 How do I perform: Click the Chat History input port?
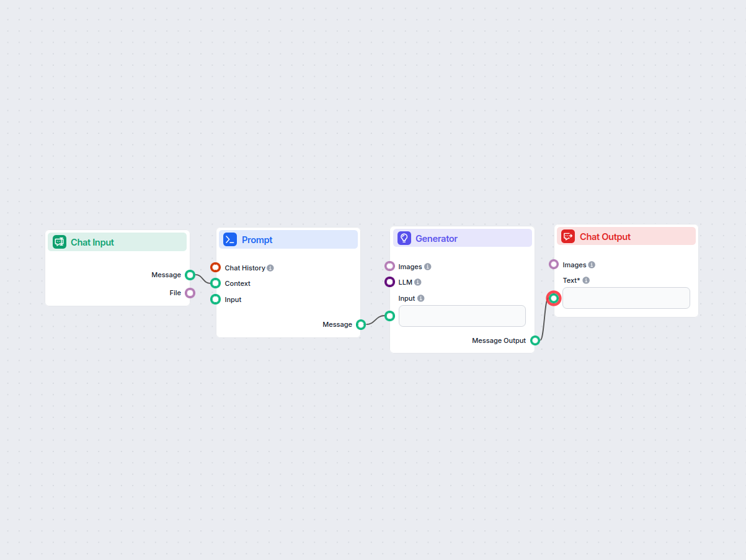pos(215,267)
